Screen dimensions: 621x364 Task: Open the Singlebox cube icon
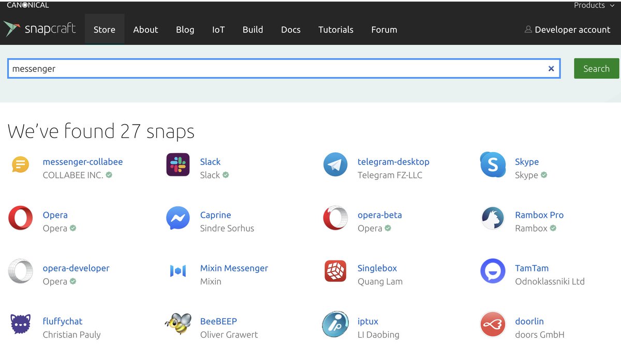coord(335,271)
